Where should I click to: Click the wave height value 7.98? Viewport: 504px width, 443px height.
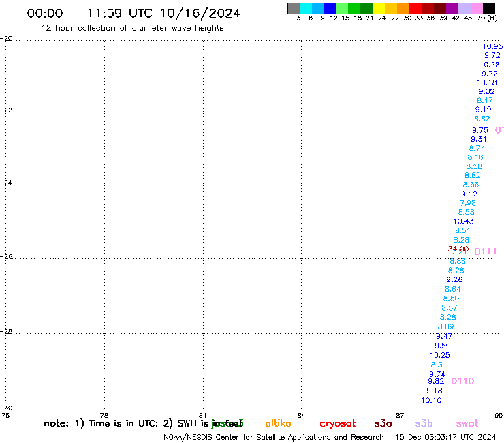(468, 203)
